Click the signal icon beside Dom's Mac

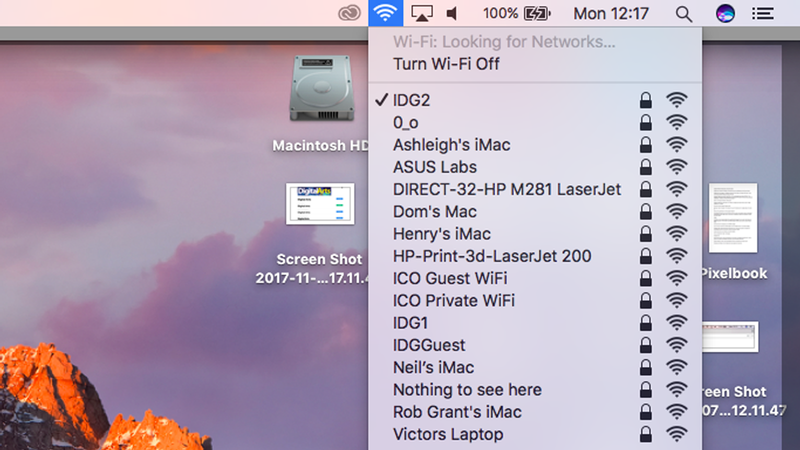[677, 211]
